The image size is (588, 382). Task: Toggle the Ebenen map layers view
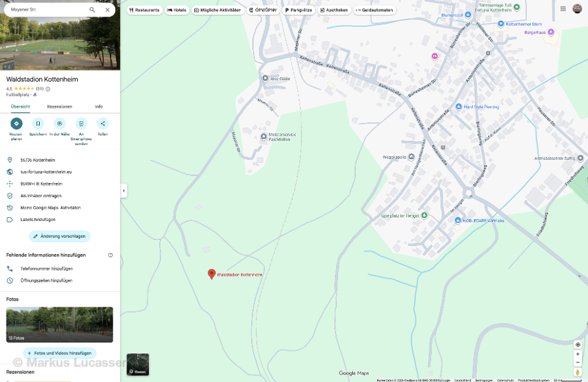[x=138, y=364]
